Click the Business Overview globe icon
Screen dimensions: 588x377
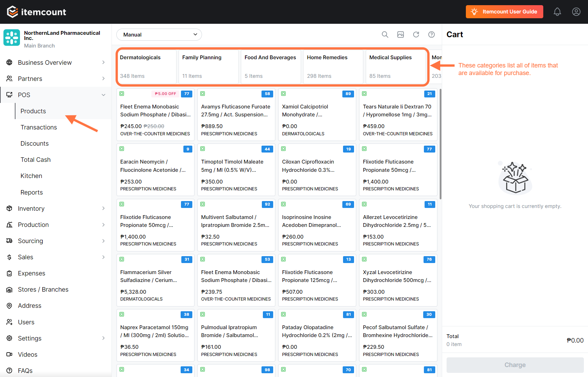click(9, 62)
